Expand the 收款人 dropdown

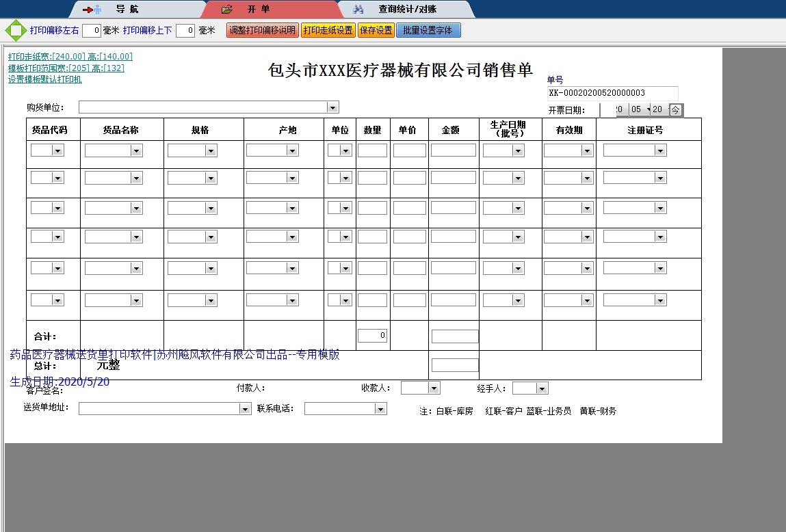(x=434, y=388)
